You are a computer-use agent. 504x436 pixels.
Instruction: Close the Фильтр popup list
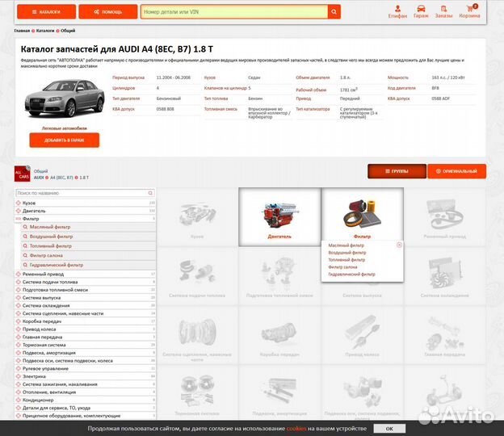[399, 245]
